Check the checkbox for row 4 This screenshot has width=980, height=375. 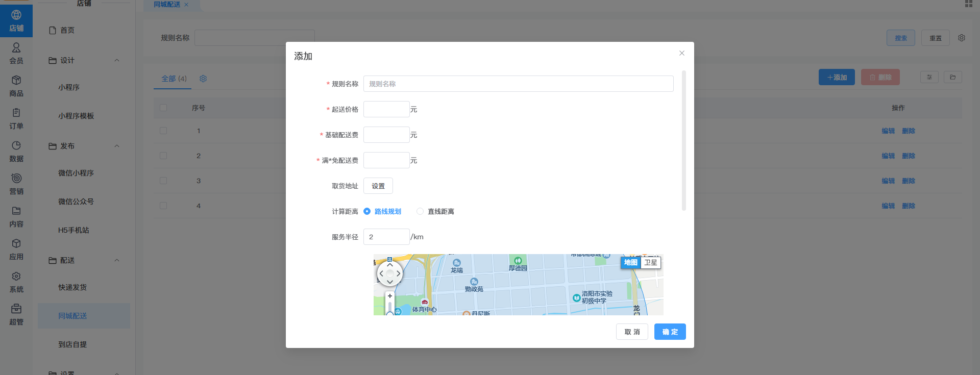pos(163,206)
